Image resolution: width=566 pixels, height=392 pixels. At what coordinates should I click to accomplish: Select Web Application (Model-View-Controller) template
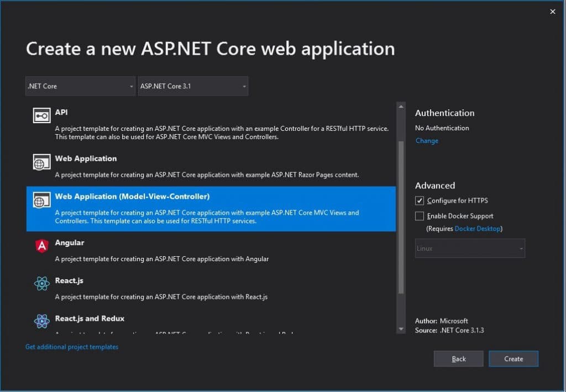click(x=211, y=209)
